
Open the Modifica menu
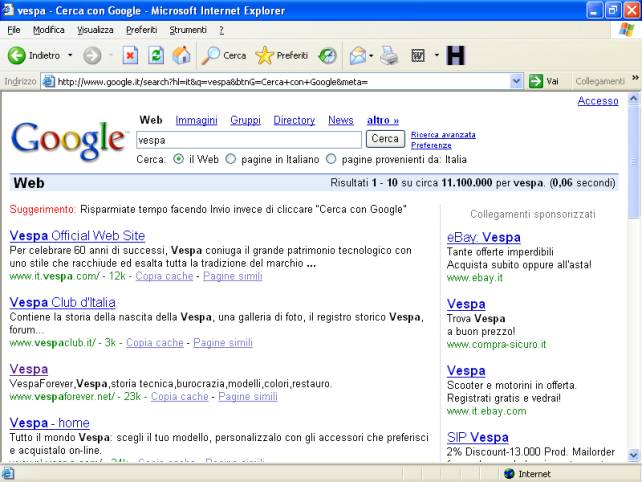(49, 30)
